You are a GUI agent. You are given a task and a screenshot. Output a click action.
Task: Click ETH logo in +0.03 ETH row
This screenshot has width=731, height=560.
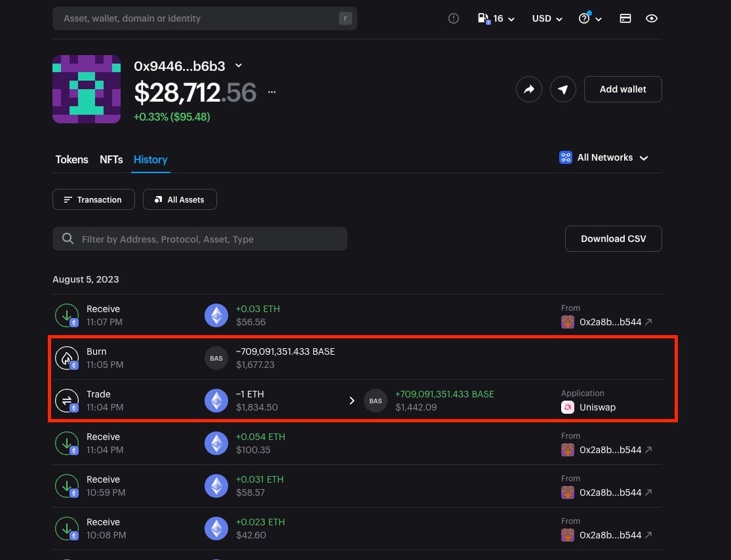tap(216, 315)
